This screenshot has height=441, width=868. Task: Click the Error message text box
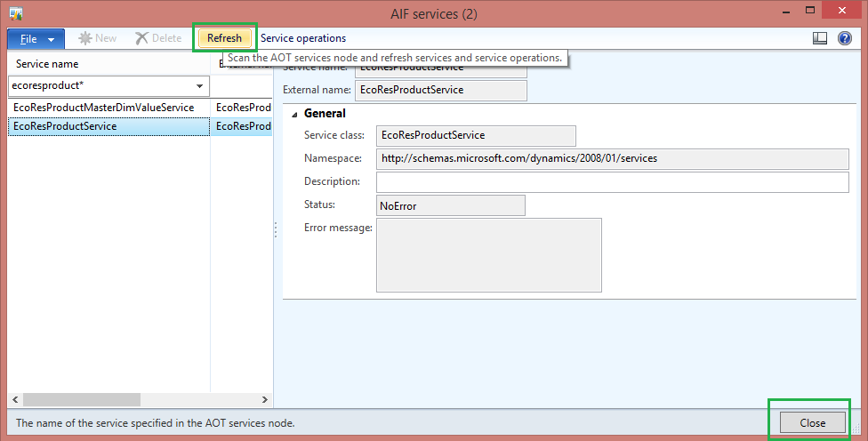pos(489,255)
